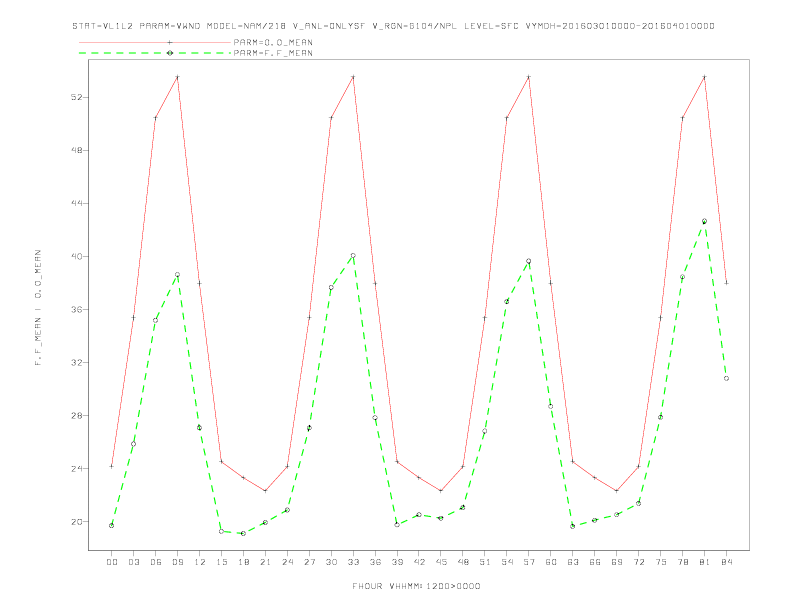
Task: Click the x-axis tick label 27
Action: click(309, 562)
